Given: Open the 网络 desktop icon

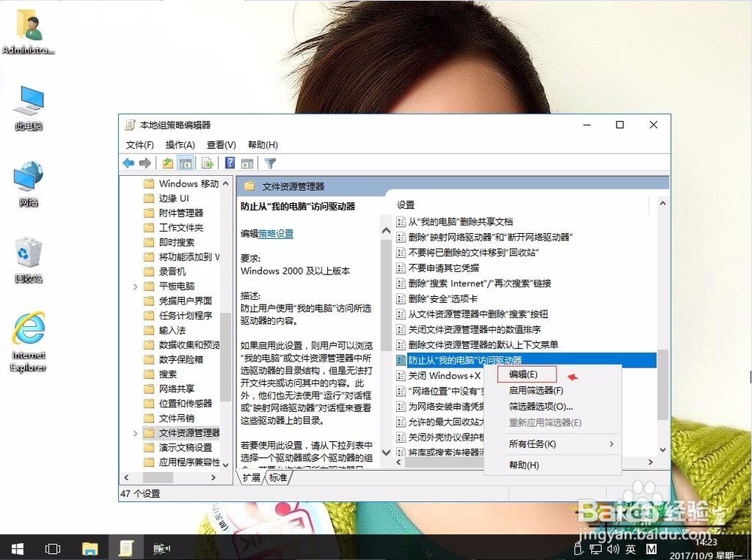Looking at the screenshot, I should point(29,184).
